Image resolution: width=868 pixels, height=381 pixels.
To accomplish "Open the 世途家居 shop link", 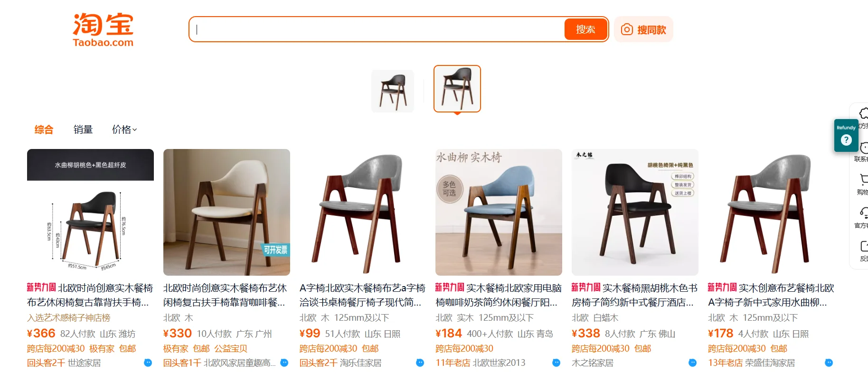I will pos(84,363).
